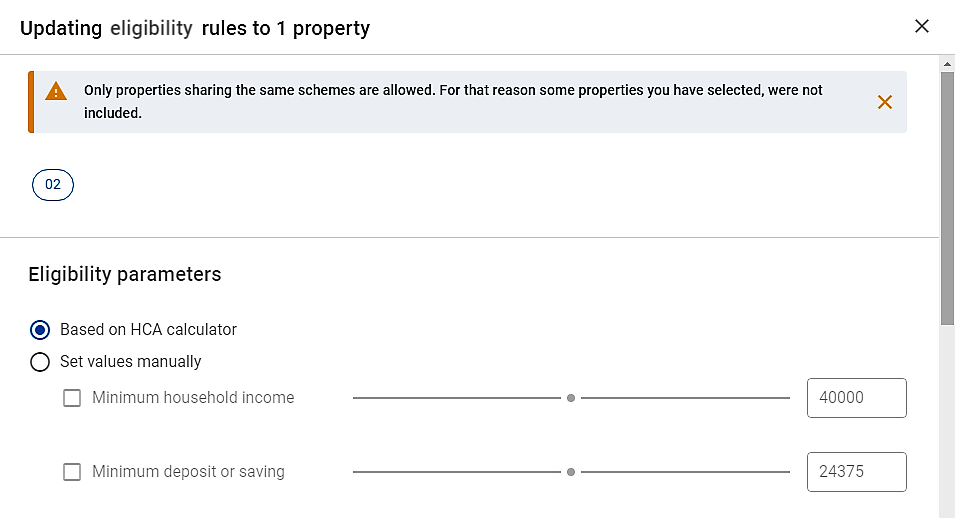Select the 02 property chip
955x518 pixels.
point(53,185)
